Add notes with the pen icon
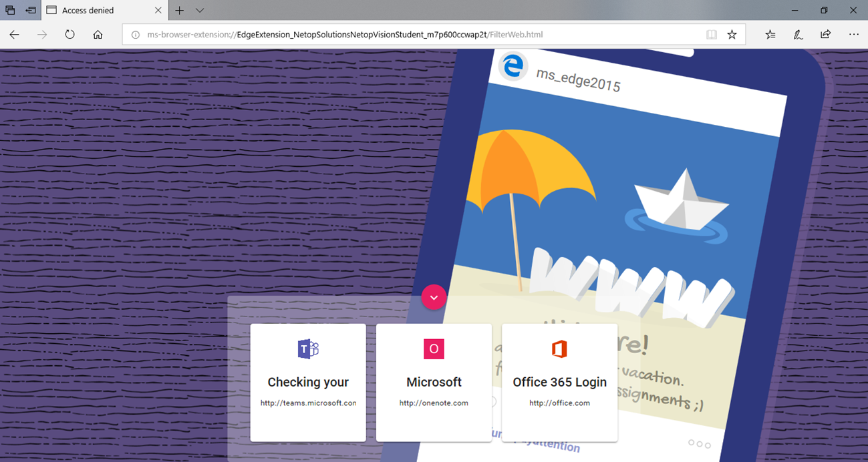Image resolution: width=868 pixels, height=462 pixels. (x=798, y=35)
